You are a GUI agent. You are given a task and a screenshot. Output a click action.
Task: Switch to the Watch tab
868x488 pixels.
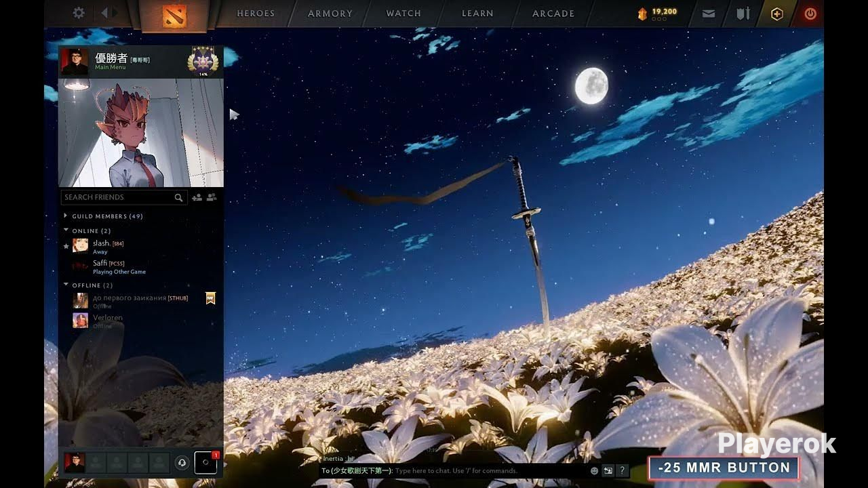(x=403, y=14)
